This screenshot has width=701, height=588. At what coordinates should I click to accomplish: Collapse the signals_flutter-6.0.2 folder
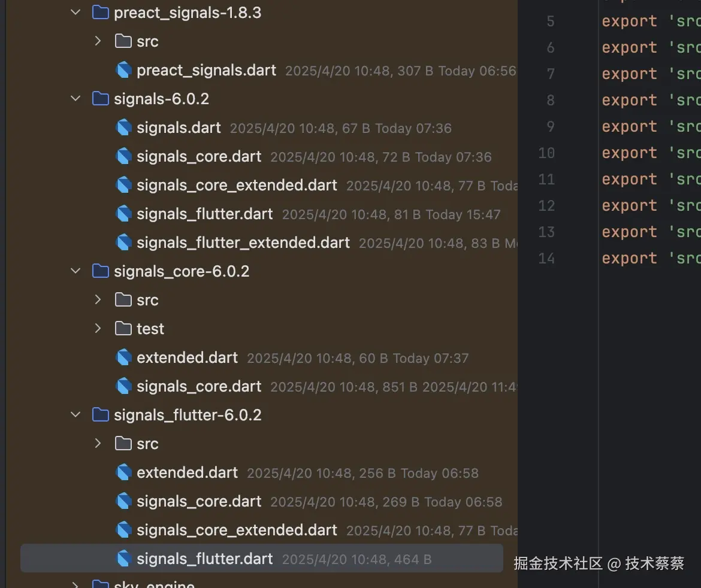point(75,414)
